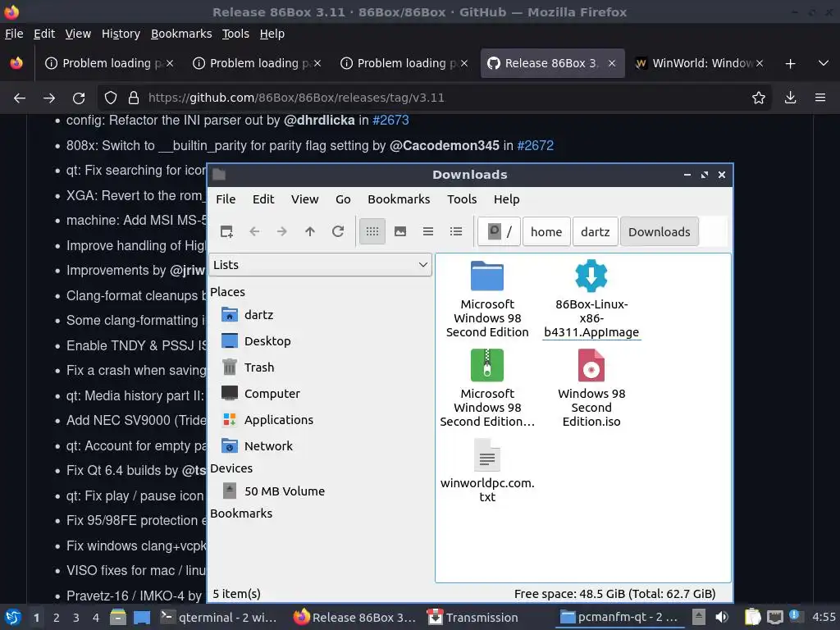The height and width of the screenshot is (630, 840).
Task: Go back in Downloads file manager
Action: [254, 231]
